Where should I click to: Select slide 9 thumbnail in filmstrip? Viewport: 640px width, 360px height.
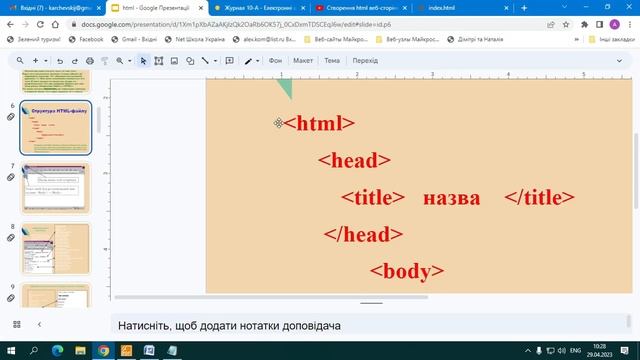pos(56,295)
